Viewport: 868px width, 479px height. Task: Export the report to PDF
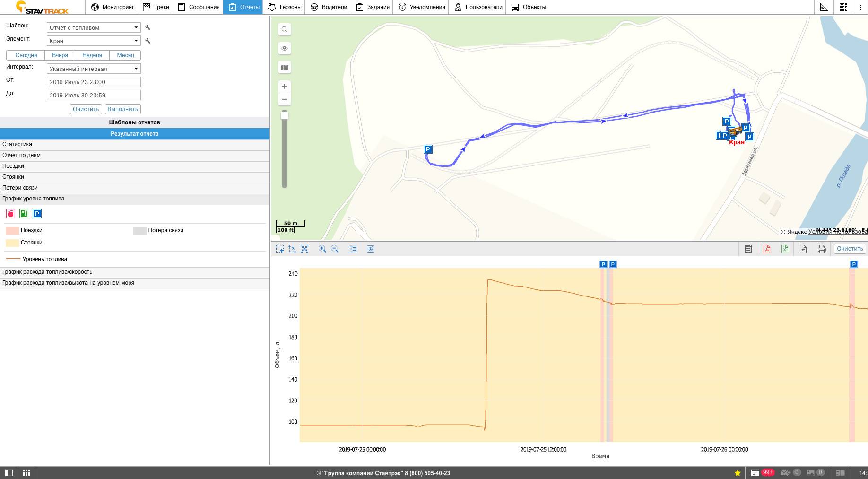[x=766, y=249]
